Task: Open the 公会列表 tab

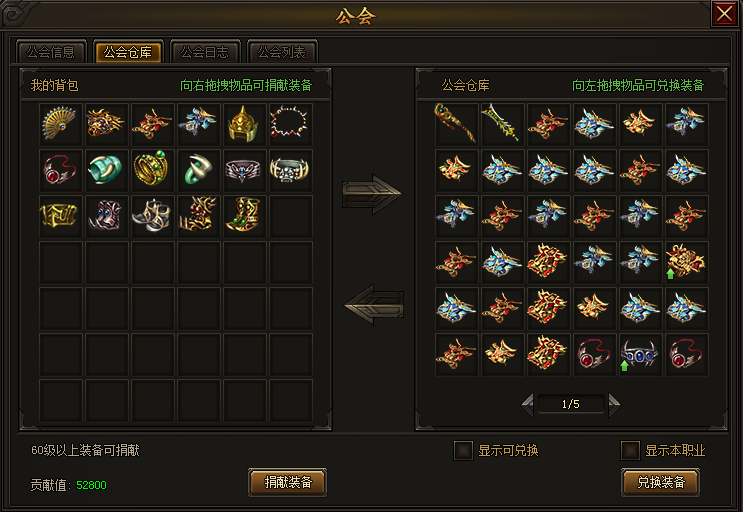Action: pyautogui.click(x=282, y=52)
